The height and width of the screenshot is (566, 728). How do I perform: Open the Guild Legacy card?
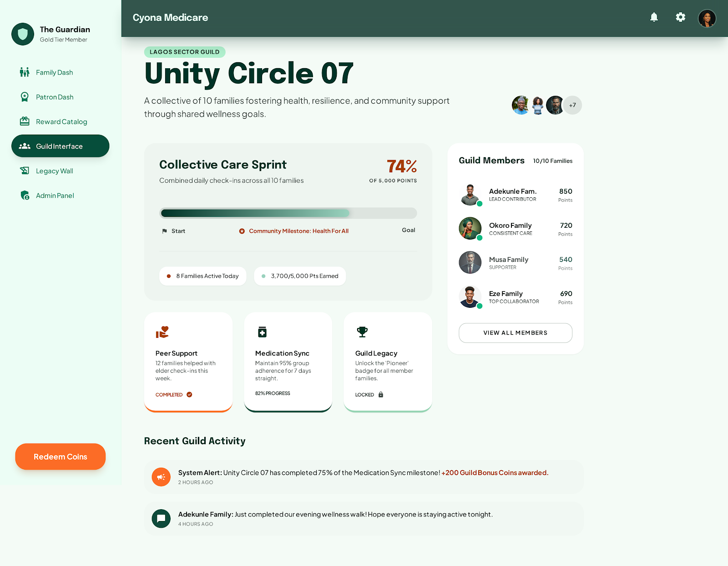[x=388, y=362]
